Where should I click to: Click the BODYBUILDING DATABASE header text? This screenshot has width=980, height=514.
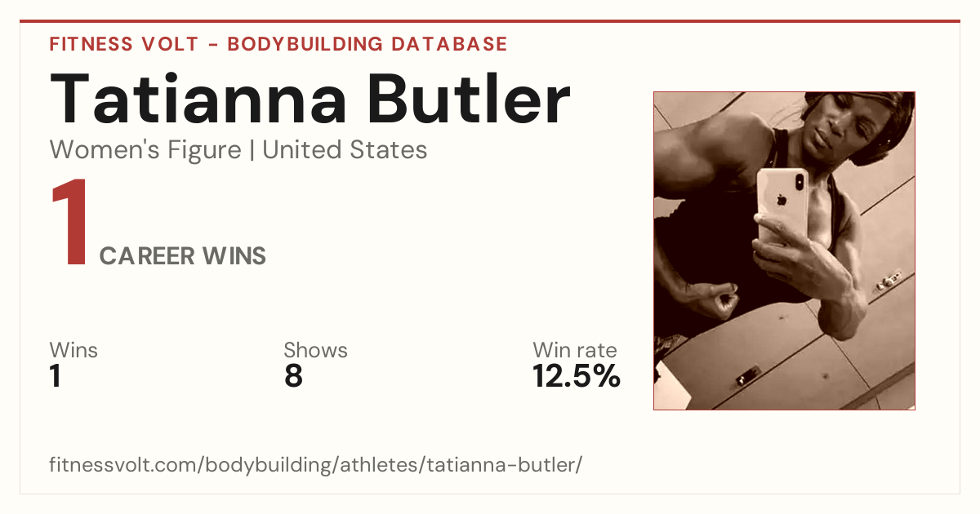tap(367, 44)
